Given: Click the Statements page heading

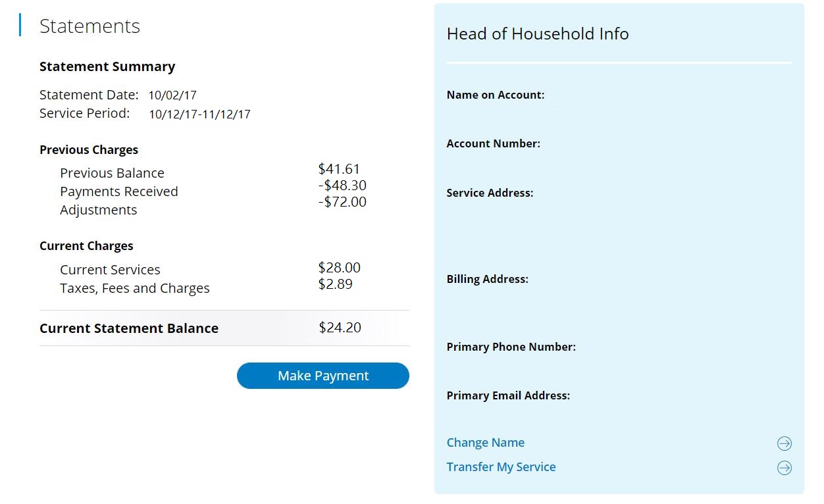Looking at the screenshot, I should 90,26.
